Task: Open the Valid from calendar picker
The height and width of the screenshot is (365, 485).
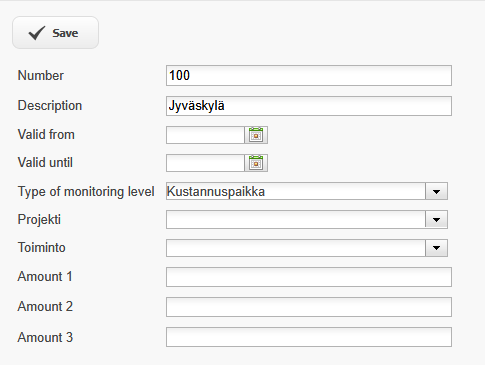Action: point(256,135)
